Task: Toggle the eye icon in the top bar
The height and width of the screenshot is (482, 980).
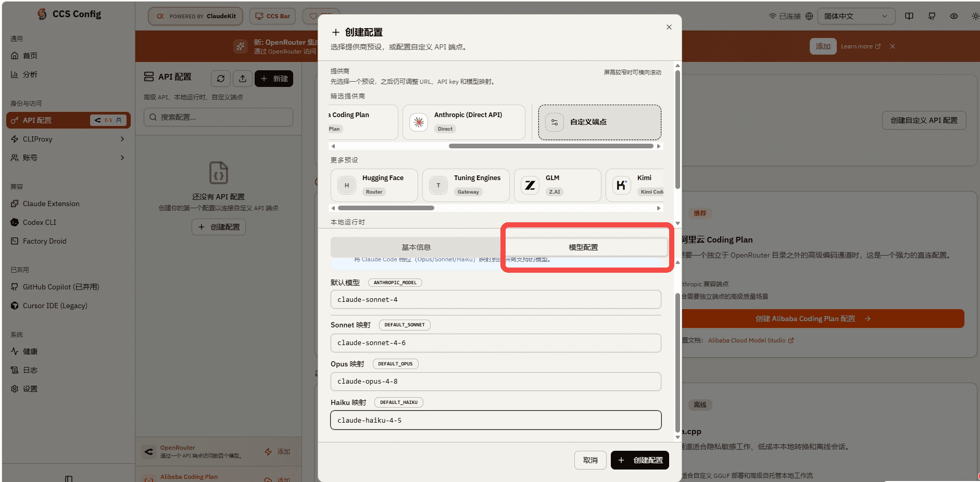Action: 954,16
